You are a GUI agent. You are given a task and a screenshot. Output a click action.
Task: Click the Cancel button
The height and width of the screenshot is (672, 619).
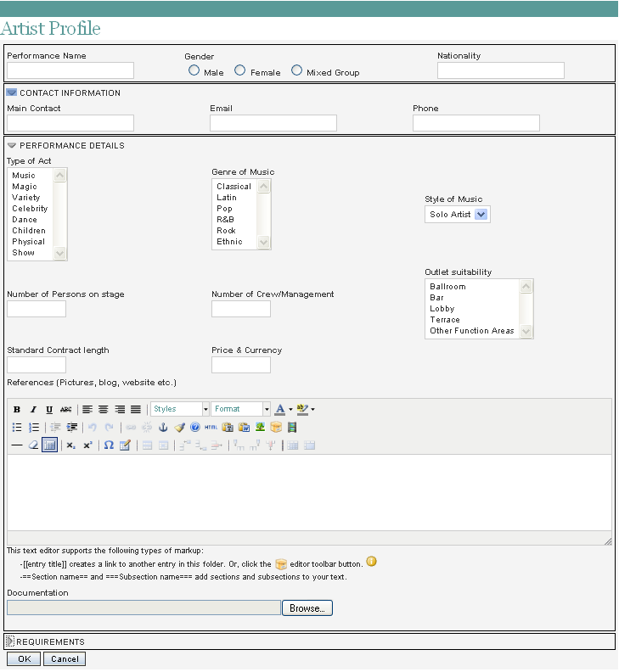(x=65, y=659)
